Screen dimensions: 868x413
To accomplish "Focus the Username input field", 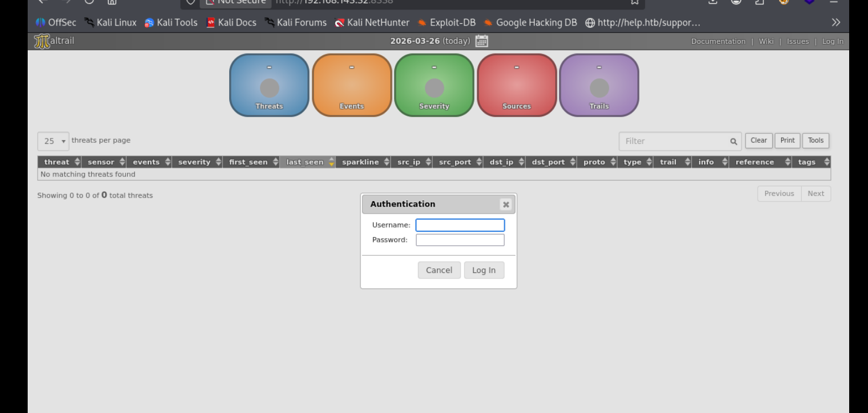I will [x=460, y=225].
